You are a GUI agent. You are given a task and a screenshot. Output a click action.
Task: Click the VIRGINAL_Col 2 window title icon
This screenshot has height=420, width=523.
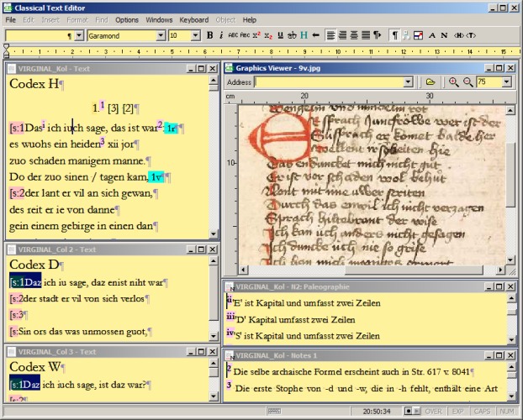[x=11, y=249]
